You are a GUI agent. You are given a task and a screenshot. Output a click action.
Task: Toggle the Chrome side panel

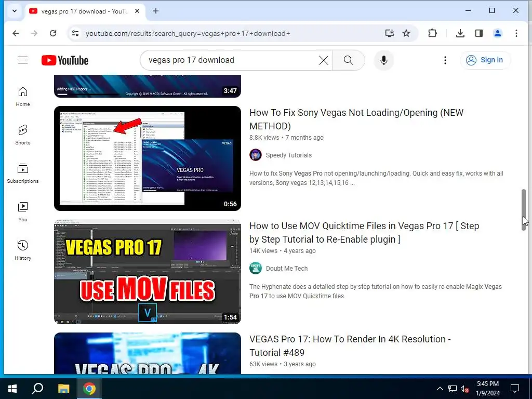click(478, 33)
